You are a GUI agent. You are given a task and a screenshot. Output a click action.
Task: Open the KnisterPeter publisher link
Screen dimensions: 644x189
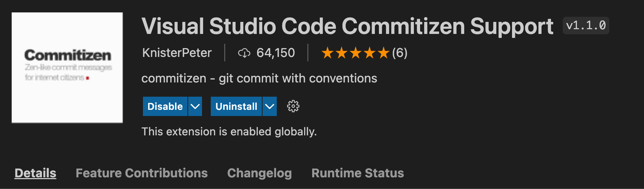(177, 53)
